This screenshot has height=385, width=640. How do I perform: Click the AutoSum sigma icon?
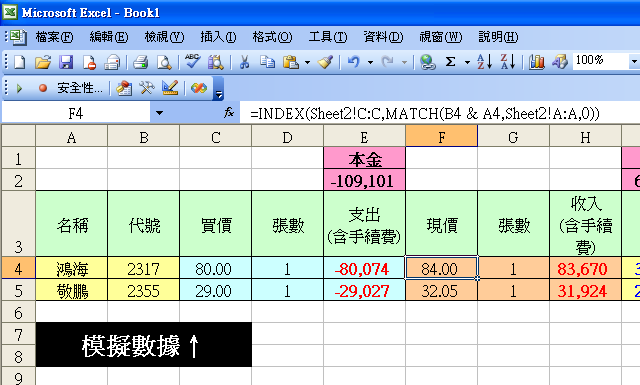pyautogui.click(x=450, y=62)
